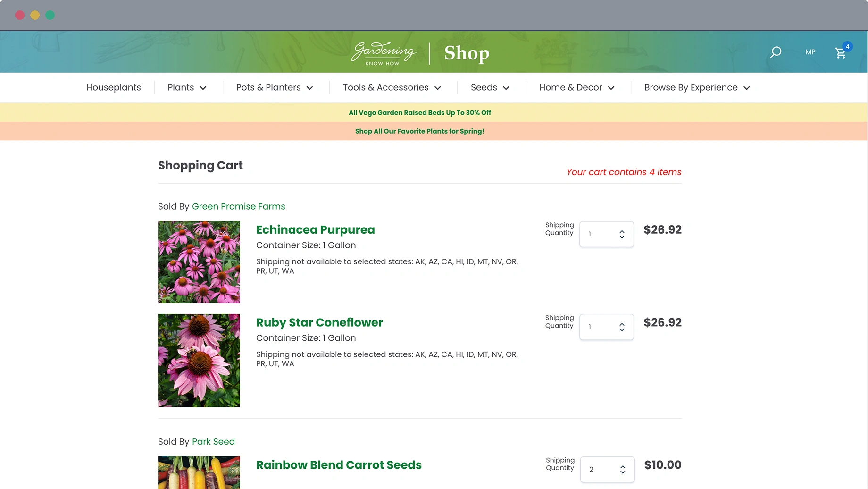
Task: Open the Houseplants menu item
Action: tap(114, 87)
